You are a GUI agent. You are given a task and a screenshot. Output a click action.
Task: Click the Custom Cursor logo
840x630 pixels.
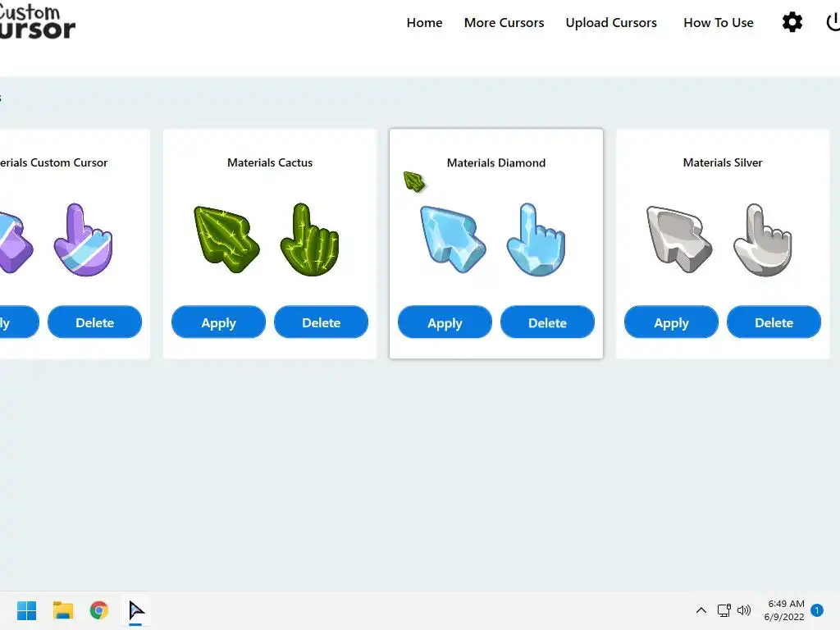(x=36, y=21)
